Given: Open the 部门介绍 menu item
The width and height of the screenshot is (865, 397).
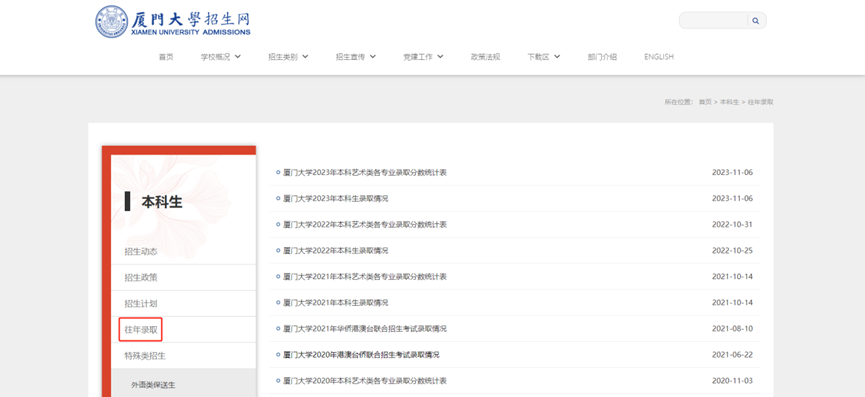Looking at the screenshot, I should point(602,57).
